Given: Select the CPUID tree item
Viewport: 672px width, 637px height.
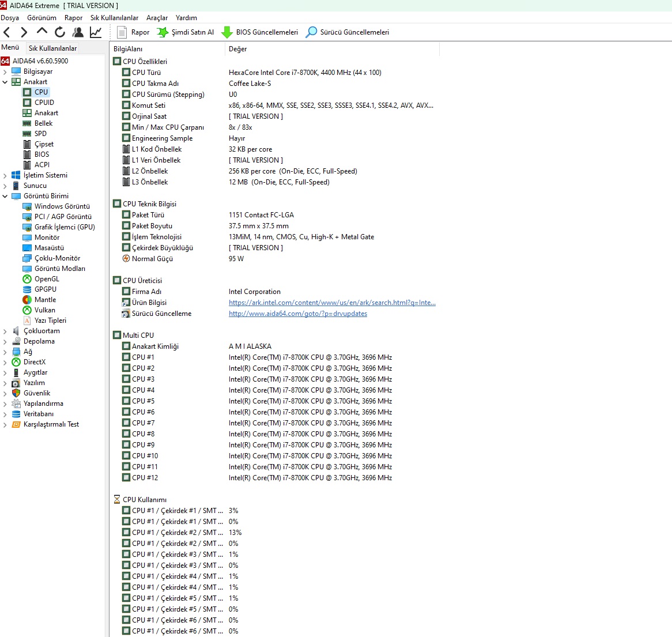Looking at the screenshot, I should click(x=44, y=103).
